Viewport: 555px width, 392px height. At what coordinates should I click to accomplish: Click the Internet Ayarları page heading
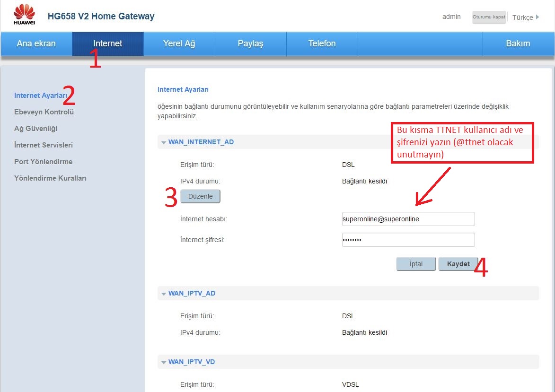tap(183, 89)
